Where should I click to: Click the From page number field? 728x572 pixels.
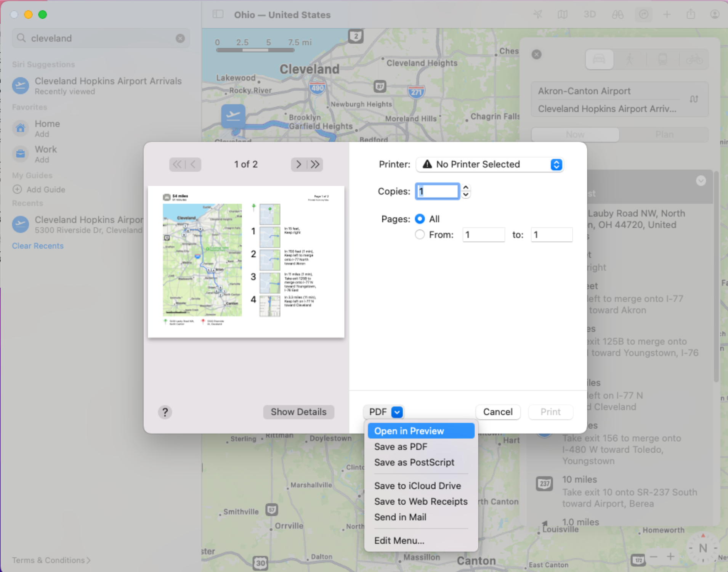click(x=484, y=235)
